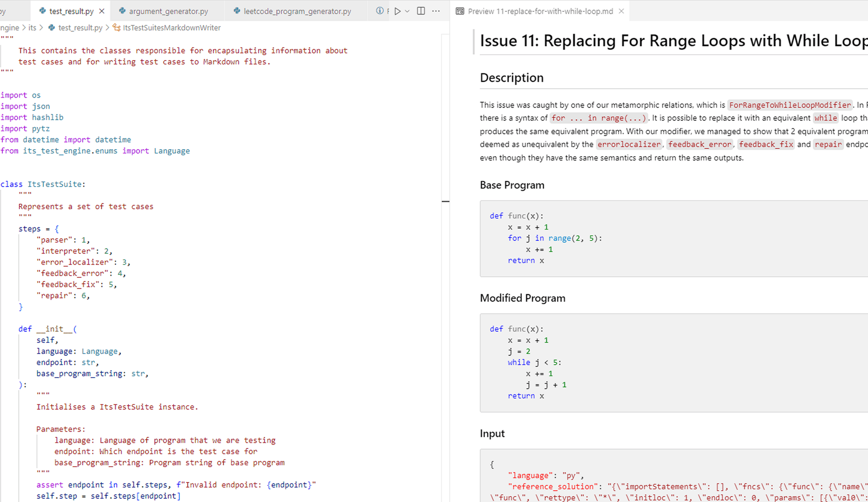The width and height of the screenshot is (868, 502).
Task: Open the argument_generator.py tab
Action: click(168, 11)
